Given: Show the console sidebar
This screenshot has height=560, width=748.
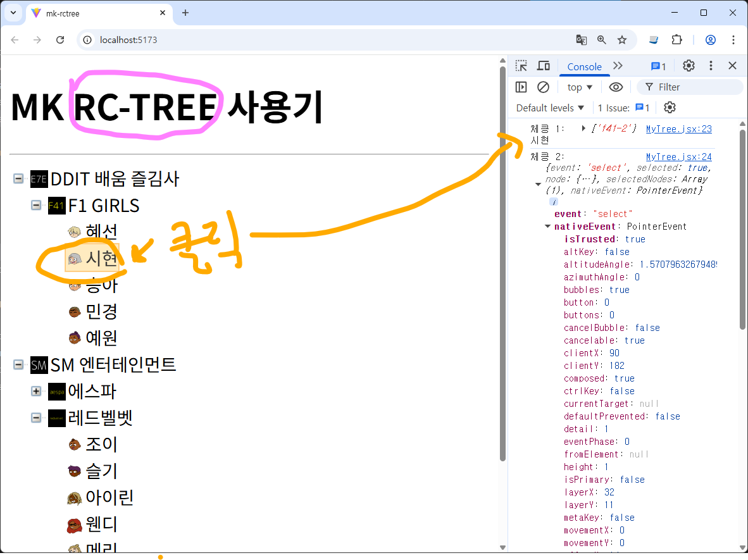Looking at the screenshot, I should pos(521,87).
